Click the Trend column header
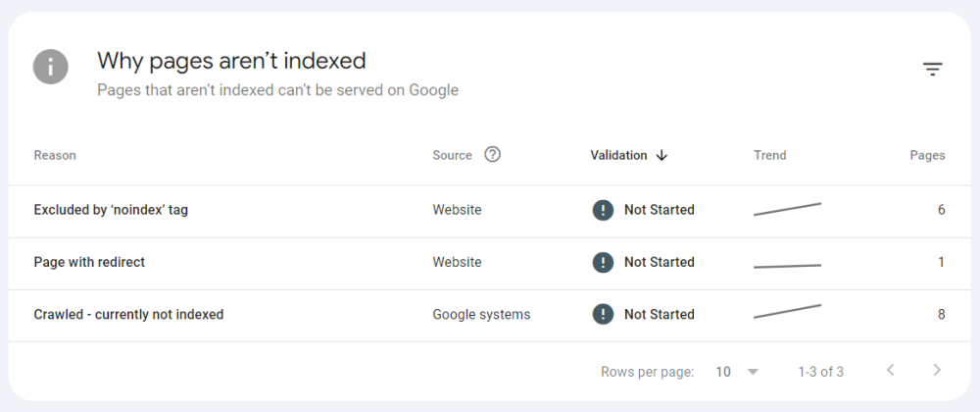Viewport: 980px width, 412px height. [769, 155]
